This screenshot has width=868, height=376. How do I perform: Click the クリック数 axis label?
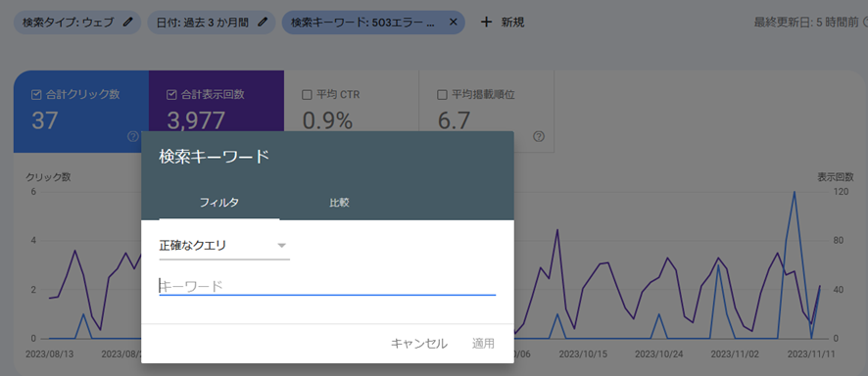coord(48,177)
